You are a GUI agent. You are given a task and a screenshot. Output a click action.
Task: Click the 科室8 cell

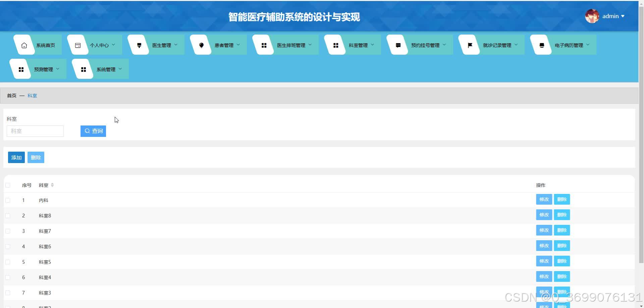(45, 216)
